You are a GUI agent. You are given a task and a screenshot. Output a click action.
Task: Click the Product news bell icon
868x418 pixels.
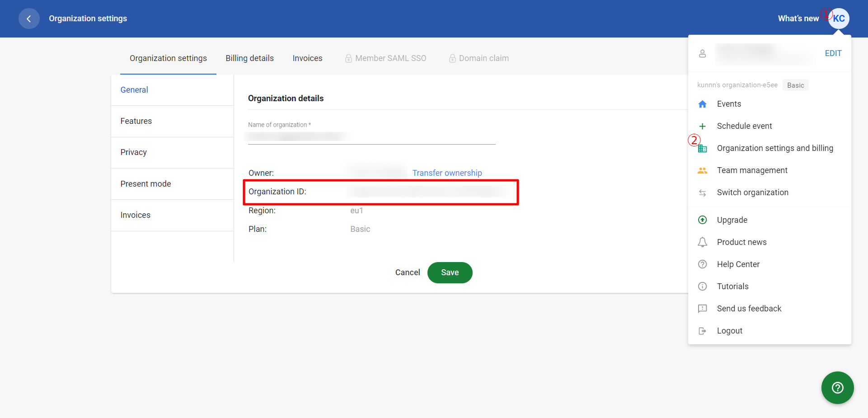coord(702,242)
